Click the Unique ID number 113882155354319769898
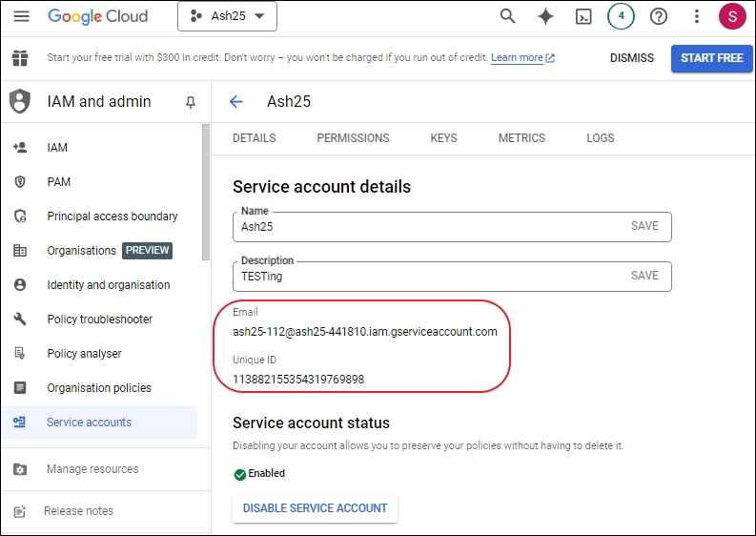Image resolution: width=756 pixels, height=536 pixels. (x=298, y=380)
